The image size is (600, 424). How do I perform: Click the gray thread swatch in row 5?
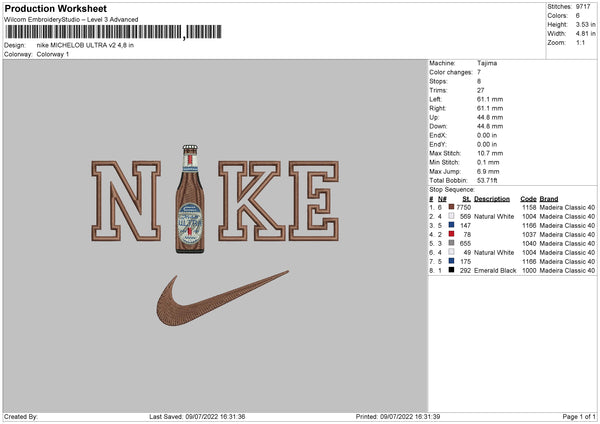point(452,243)
